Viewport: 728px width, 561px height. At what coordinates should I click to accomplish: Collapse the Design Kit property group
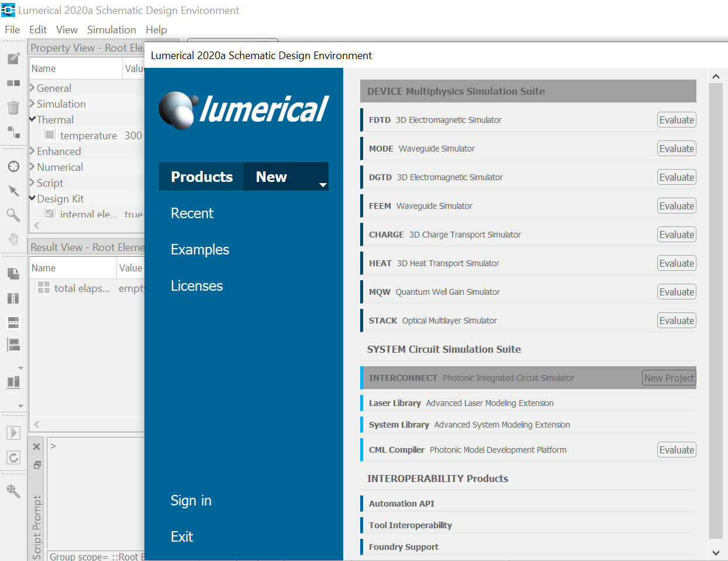[32, 198]
